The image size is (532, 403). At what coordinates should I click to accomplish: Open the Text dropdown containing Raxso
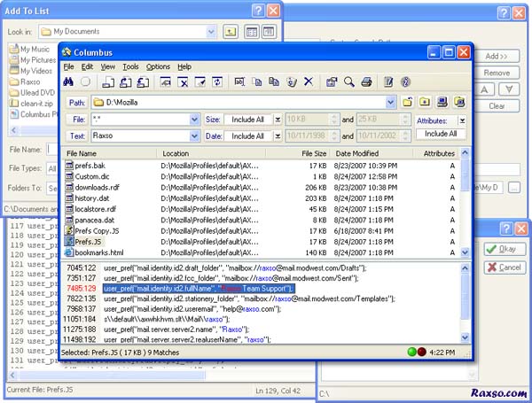194,136
